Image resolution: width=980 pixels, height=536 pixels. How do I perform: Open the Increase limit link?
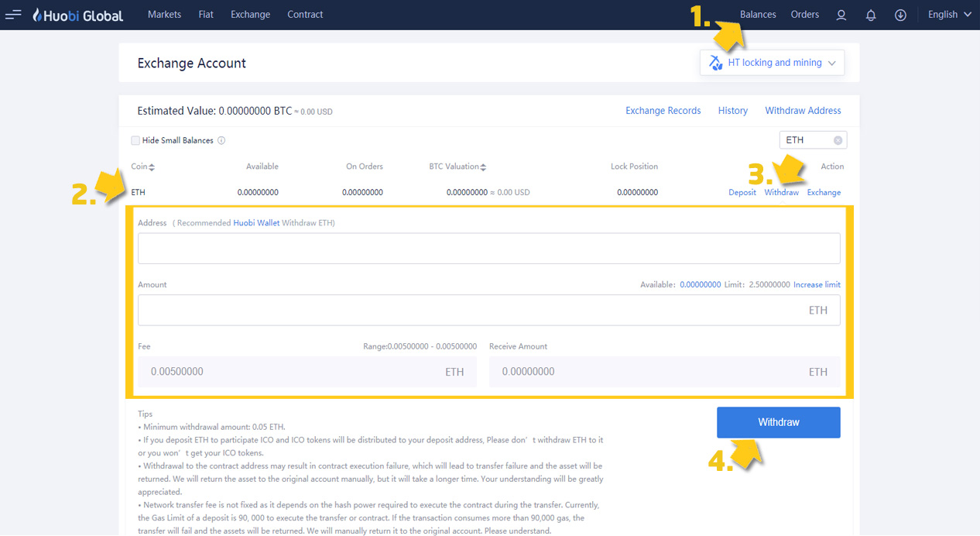coord(817,284)
